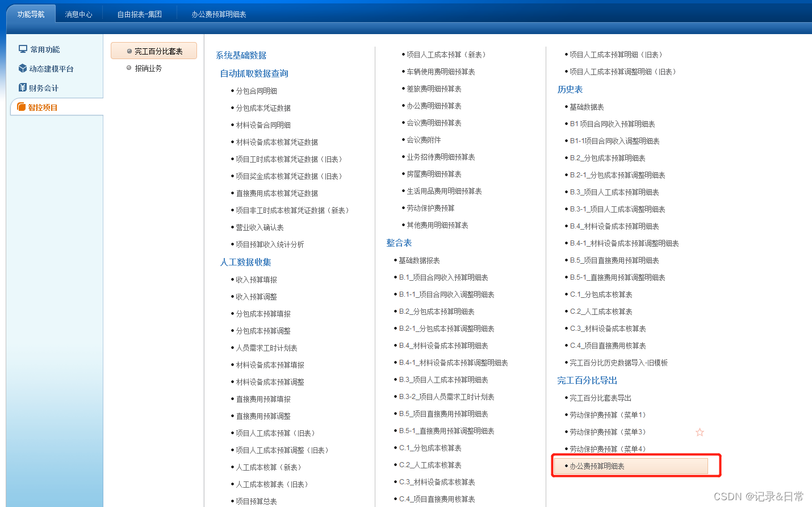Open 劳动保护费预算（菜单4）
This screenshot has width=812, height=507.
(x=609, y=449)
